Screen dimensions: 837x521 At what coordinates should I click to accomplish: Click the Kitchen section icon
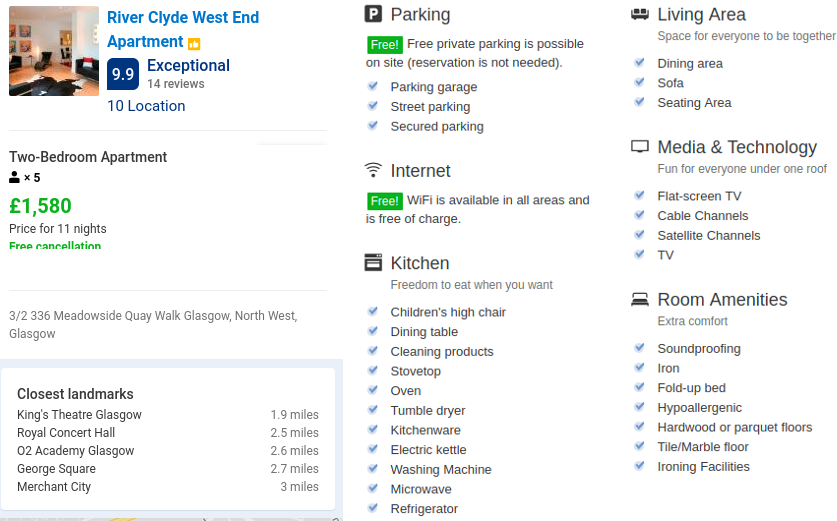pyautogui.click(x=373, y=263)
